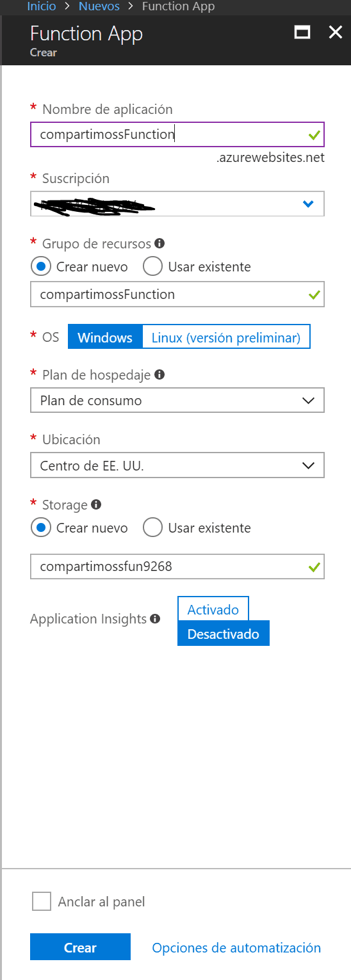The width and height of the screenshot is (351, 980).
Task: Click info icon next to Plan de hospedaje
Action: pos(159,374)
